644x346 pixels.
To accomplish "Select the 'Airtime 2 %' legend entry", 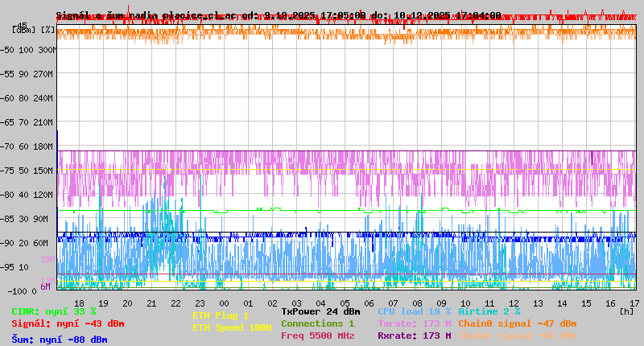I will 489,311.
